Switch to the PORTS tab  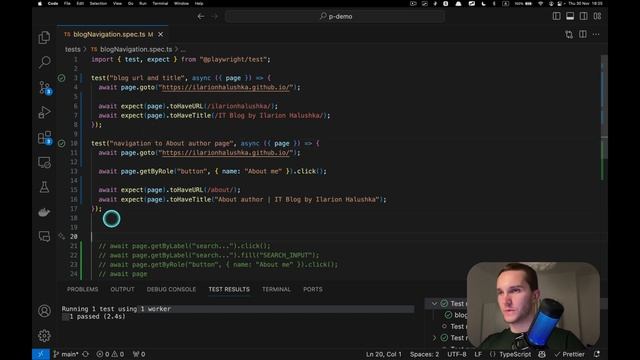pyautogui.click(x=313, y=289)
